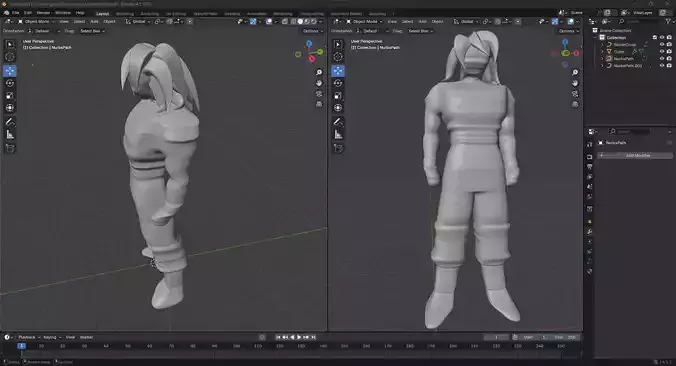Hide the Cube object via eye icon

662,51
